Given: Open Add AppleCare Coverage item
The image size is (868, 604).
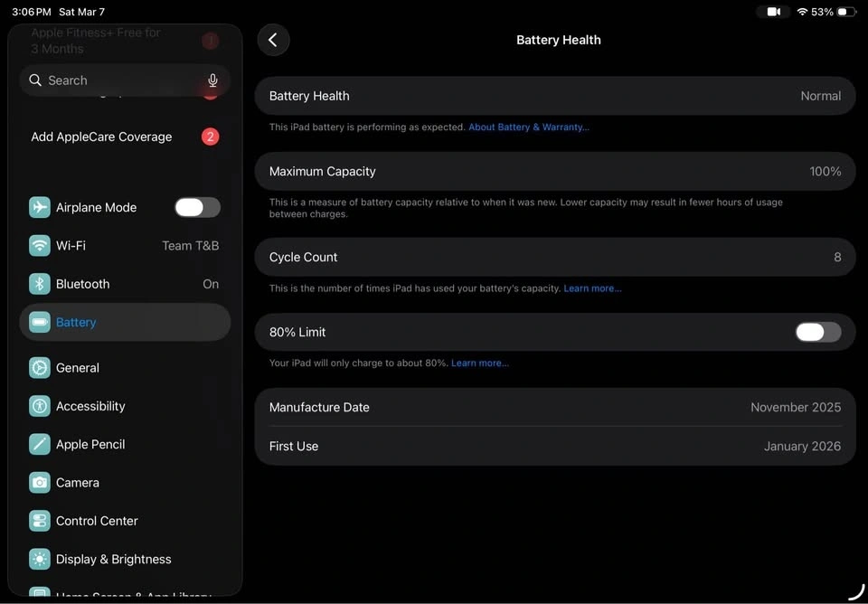Looking at the screenshot, I should 101,137.
